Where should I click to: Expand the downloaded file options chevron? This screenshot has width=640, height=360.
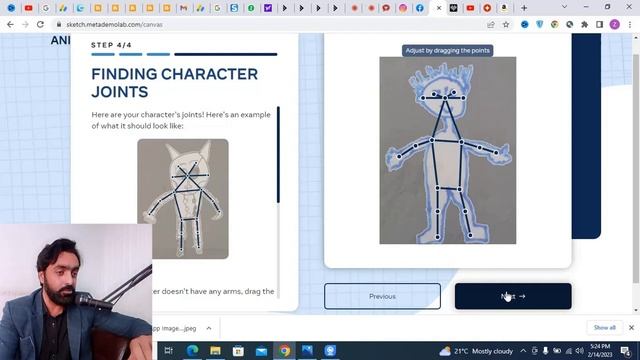[209, 328]
